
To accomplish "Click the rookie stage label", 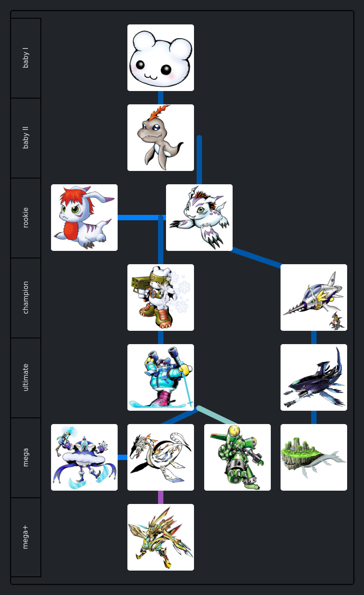I will 26,218.
